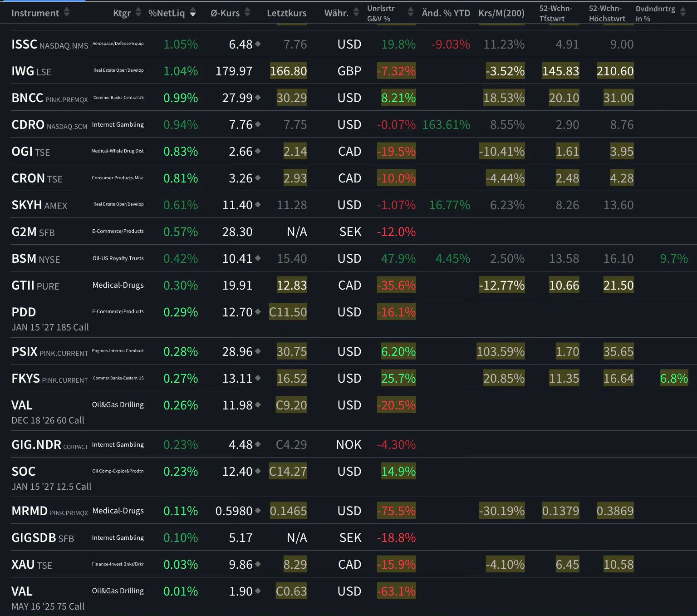Click FKYS's 6.8% dividend yield
697x616 pixels.
click(674, 378)
